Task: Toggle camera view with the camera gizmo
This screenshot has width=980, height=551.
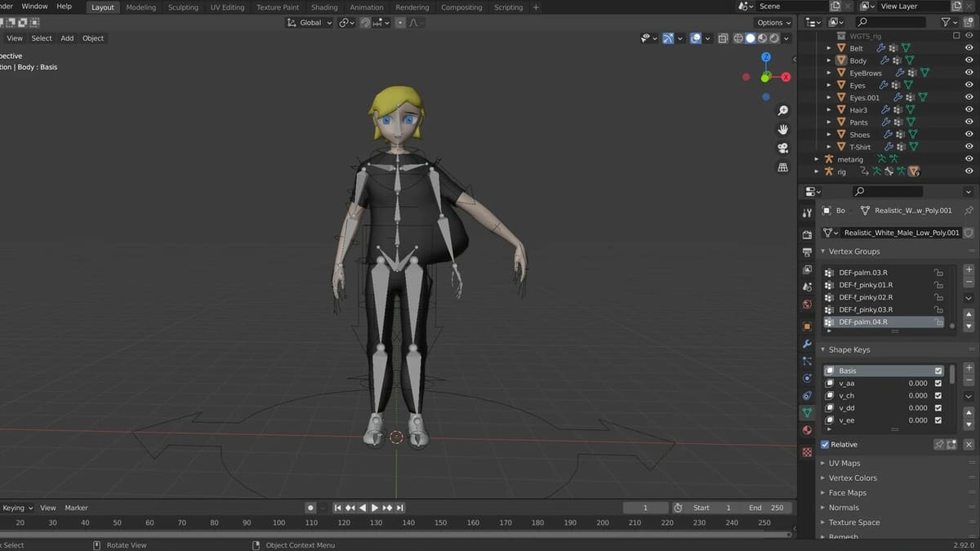Action: [x=782, y=149]
